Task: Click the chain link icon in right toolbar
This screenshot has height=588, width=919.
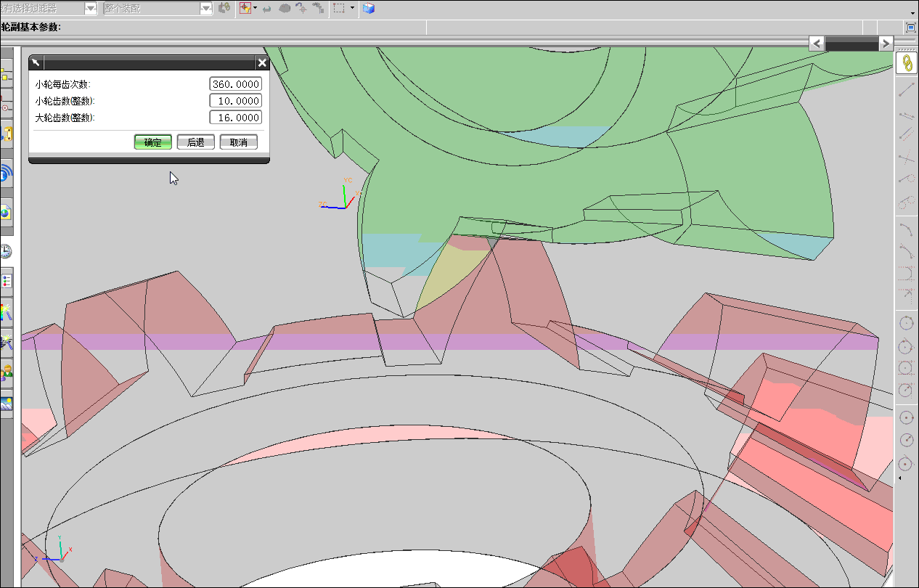Action: (906, 63)
